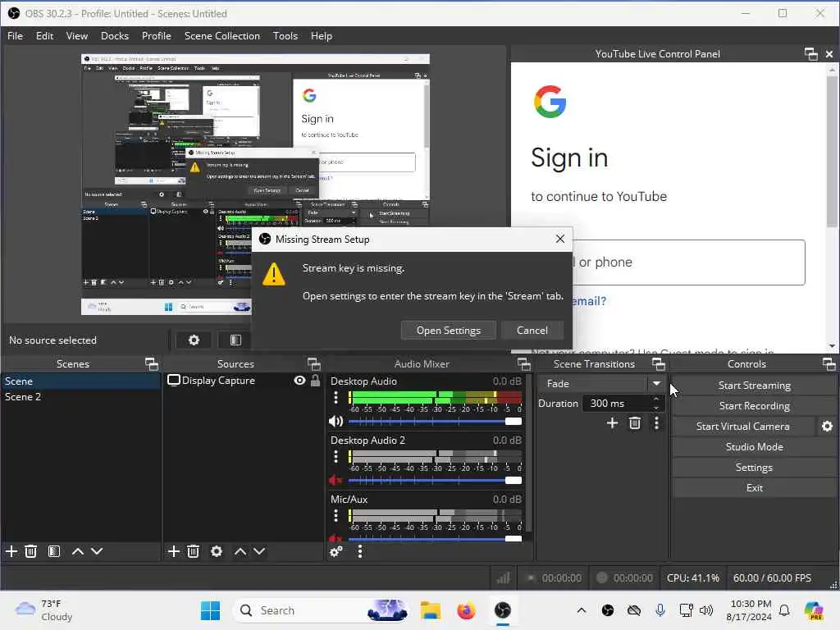The image size is (840, 630).
Task: Adjust Desktop Audio volume slider
Action: tap(435, 421)
